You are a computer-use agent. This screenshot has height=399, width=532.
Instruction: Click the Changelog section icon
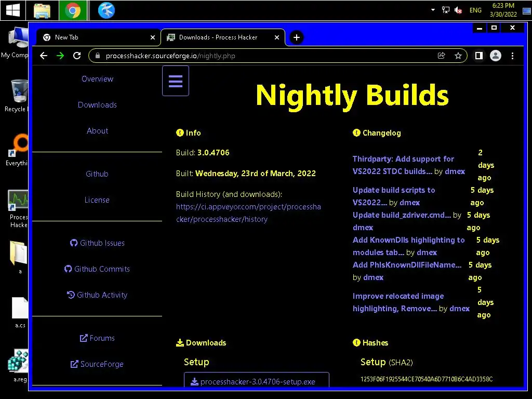pos(356,132)
